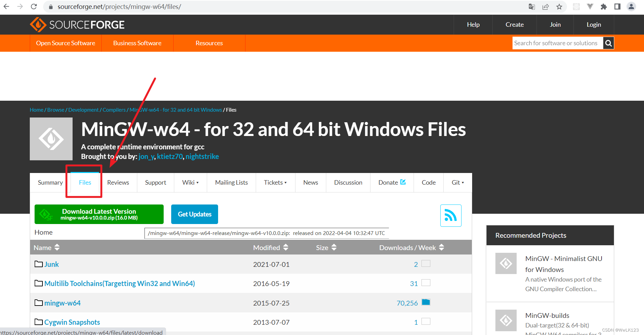Open the RSS feed icon
644x335 pixels.
(451, 215)
